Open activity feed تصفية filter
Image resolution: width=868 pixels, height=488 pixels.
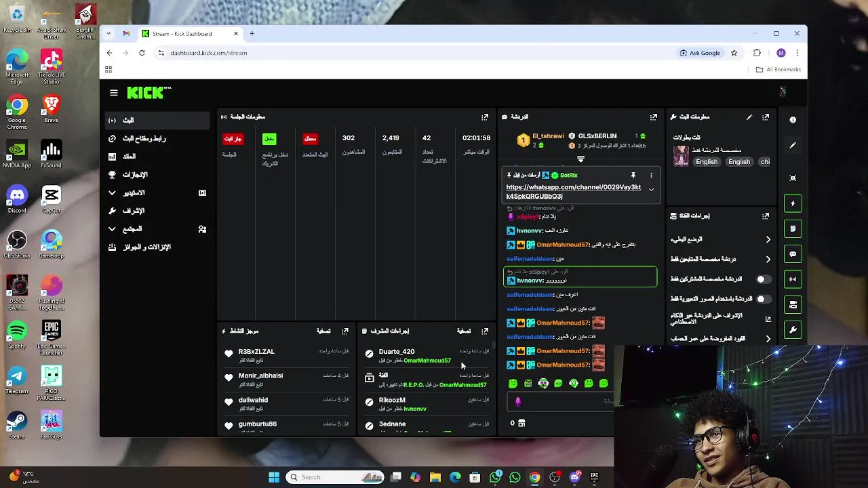pyautogui.click(x=323, y=331)
